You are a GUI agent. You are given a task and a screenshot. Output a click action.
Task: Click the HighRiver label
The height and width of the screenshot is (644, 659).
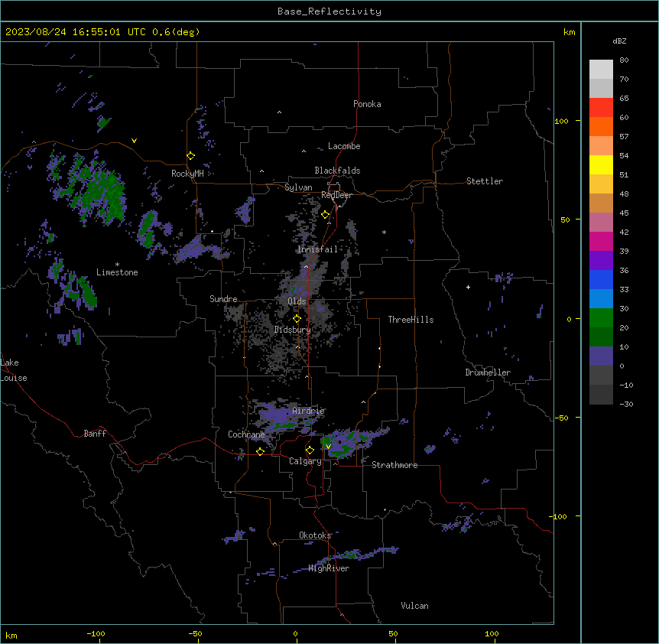[x=329, y=568]
